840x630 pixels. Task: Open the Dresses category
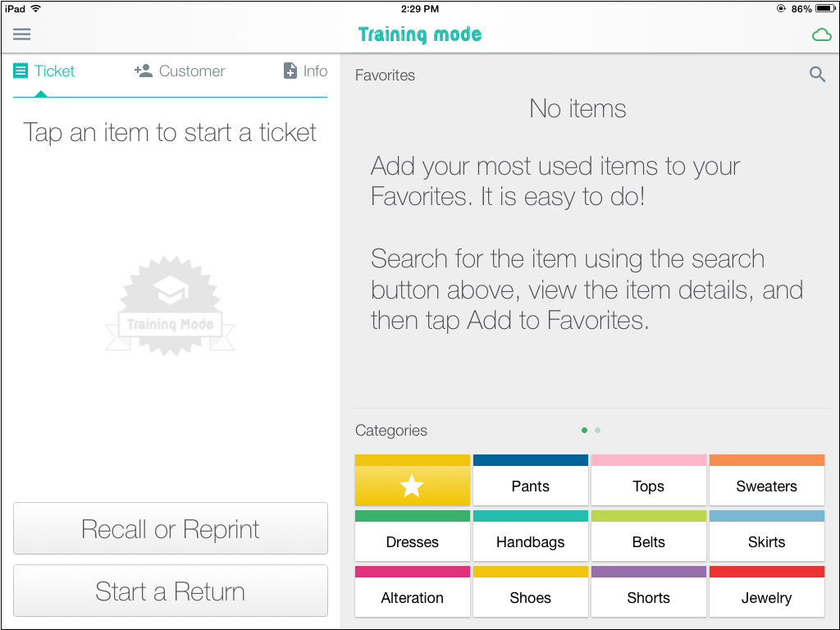point(412,536)
